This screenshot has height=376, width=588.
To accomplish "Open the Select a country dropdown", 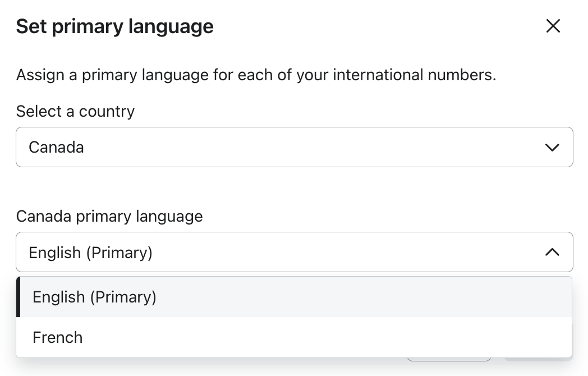I will click(x=294, y=147).
